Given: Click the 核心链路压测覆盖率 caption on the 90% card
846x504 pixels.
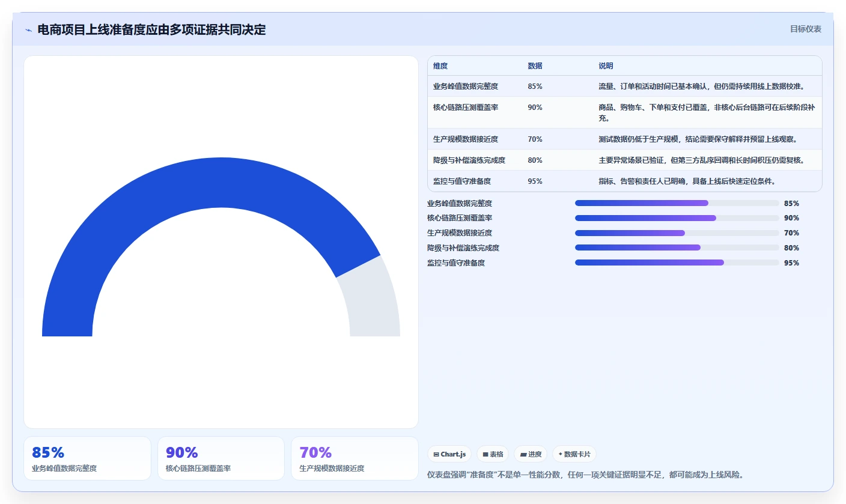Looking at the screenshot, I should tap(198, 468).
